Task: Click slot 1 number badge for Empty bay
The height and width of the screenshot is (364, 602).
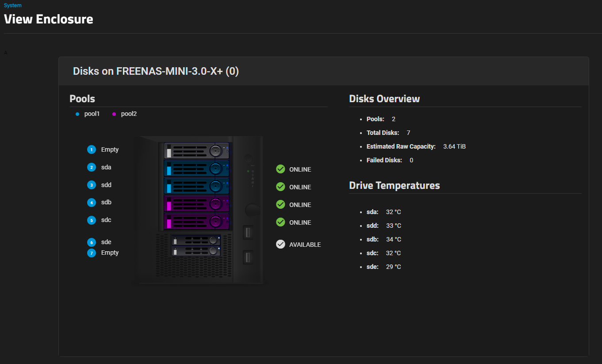Action: tap(92, 150)
